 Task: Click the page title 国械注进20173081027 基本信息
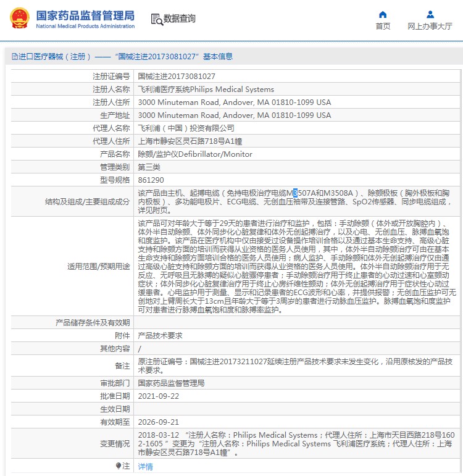[x=173, y=56]
